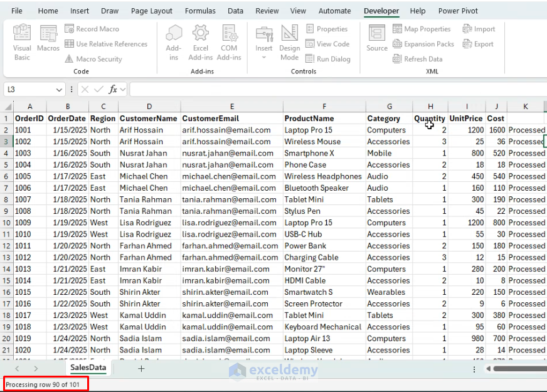Viewport: 547px width, 392px height.
Task: Click the OrderID header cell
Action: 29,119
